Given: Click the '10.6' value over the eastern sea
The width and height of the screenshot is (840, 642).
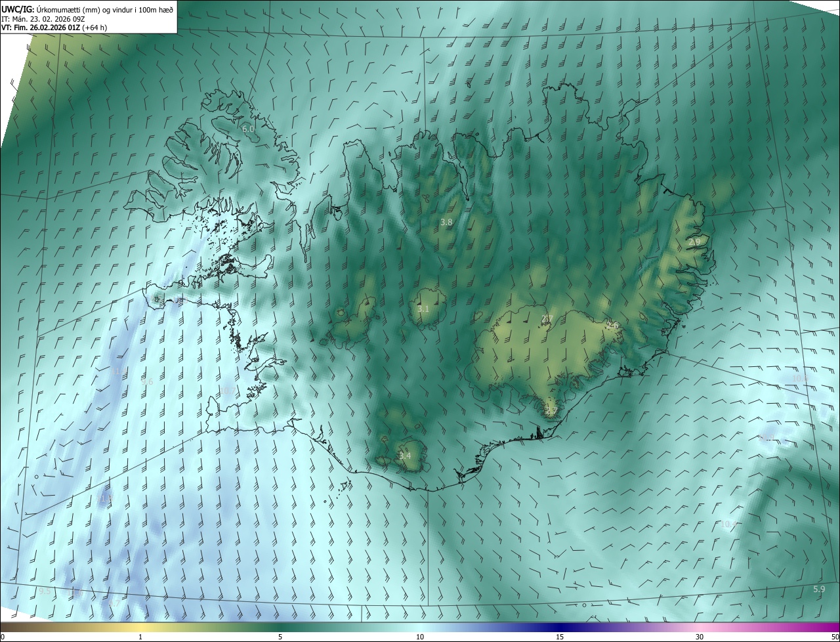Looking at the screenshot, I should 800,379.
